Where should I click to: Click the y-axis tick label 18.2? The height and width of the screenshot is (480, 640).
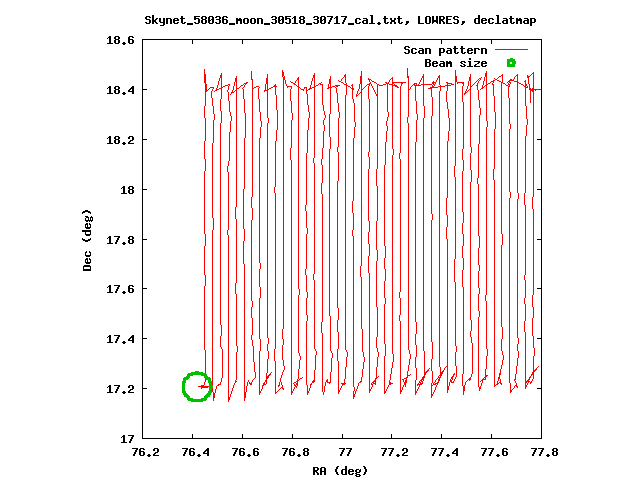[120, 140]
